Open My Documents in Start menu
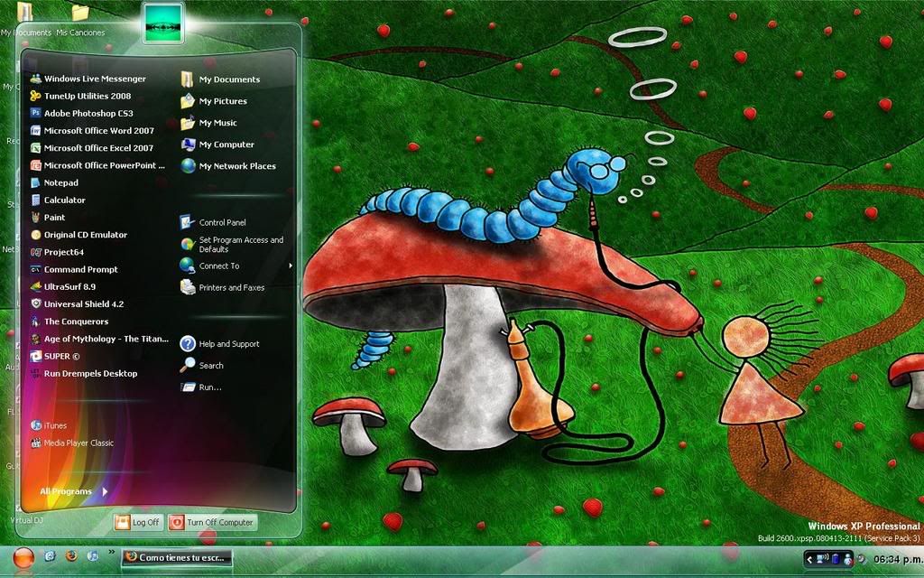 220,79
